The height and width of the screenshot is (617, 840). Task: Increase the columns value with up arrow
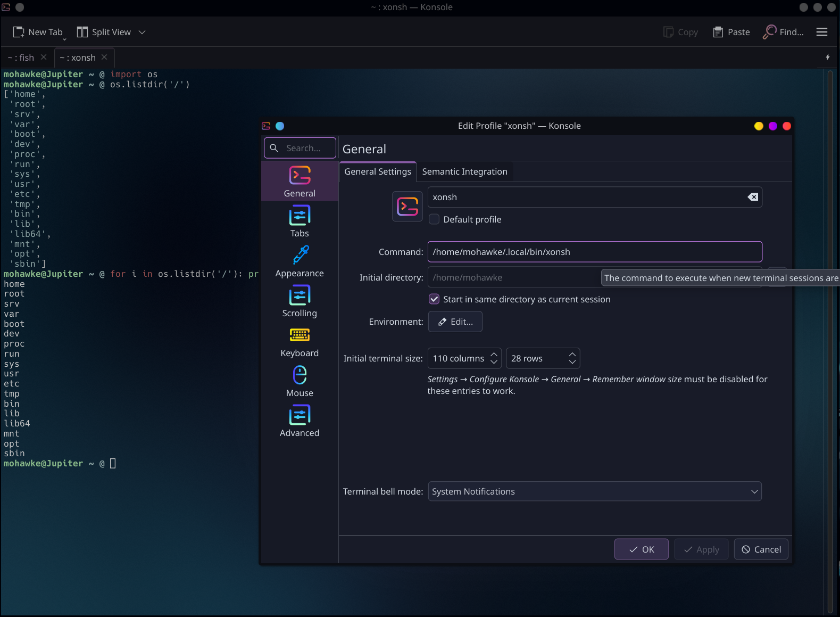click(x=494, y=353)
